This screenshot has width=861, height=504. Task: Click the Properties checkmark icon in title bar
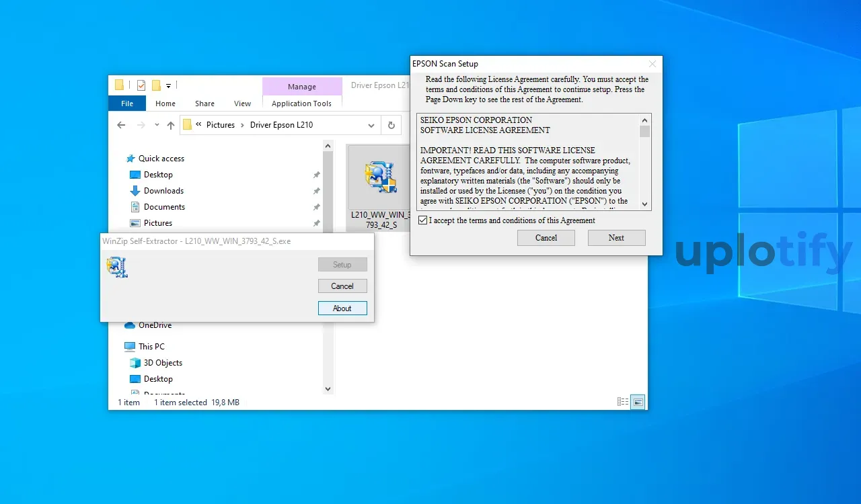(141, 85)
